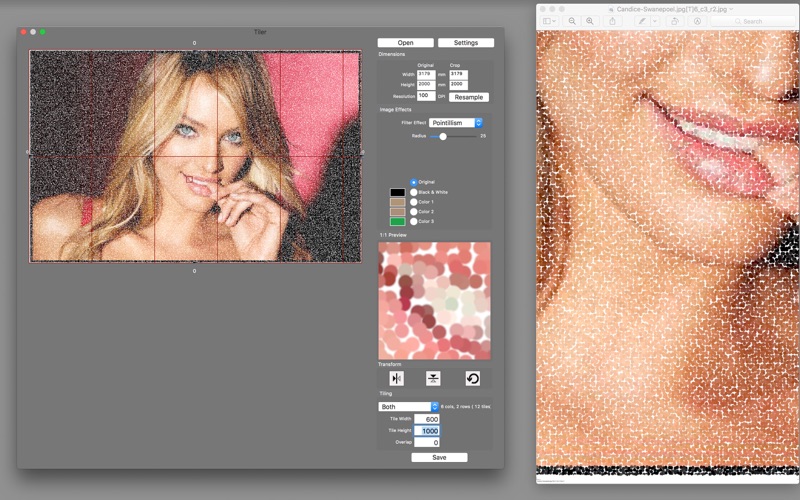
Task: Click the flip horizontal transform icon
Action: click(396, 379)
